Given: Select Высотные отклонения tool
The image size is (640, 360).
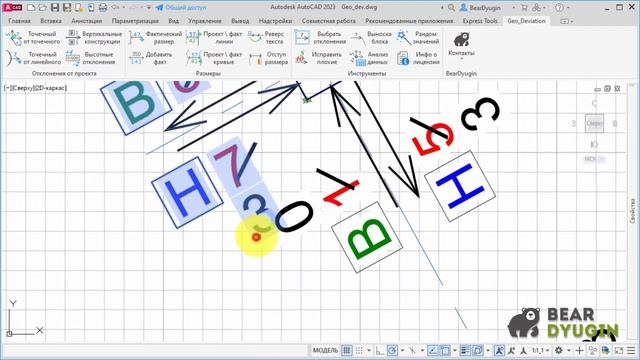Looking at the screenshot, I should (x=91, y=58).
